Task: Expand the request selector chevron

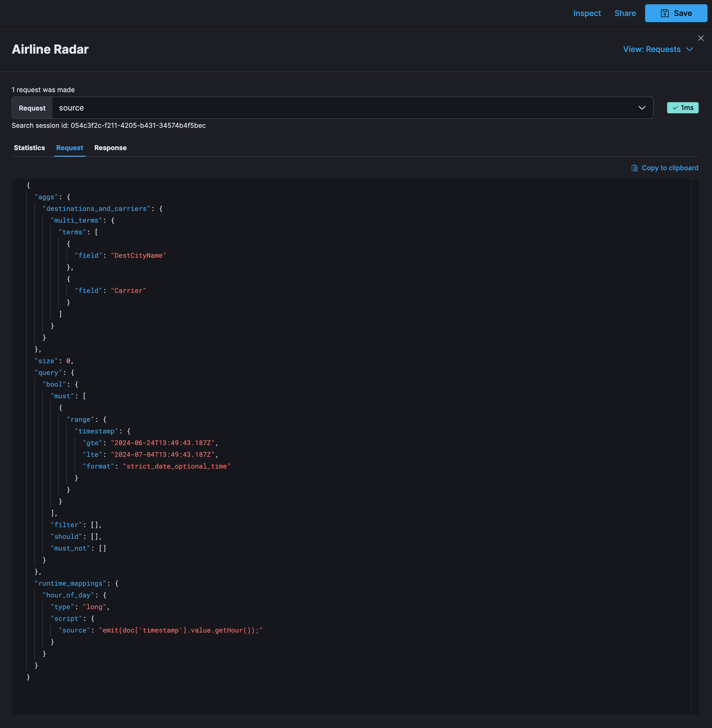Action: coord(642,108)
